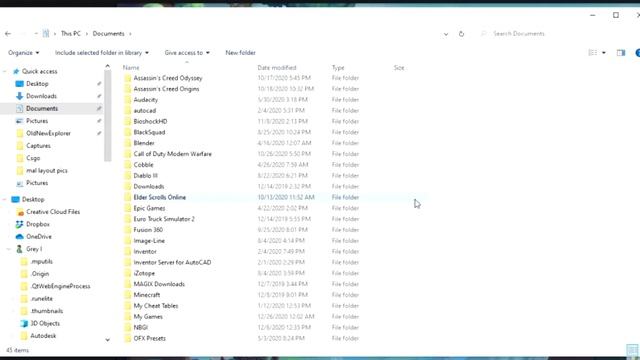Click the Minecraft folder icon

pos(128,295)
